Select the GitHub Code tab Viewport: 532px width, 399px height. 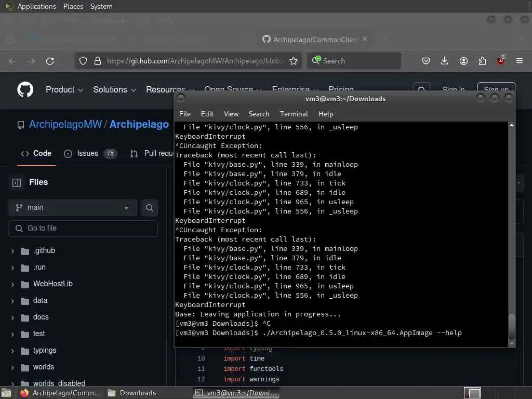[36, 154]
